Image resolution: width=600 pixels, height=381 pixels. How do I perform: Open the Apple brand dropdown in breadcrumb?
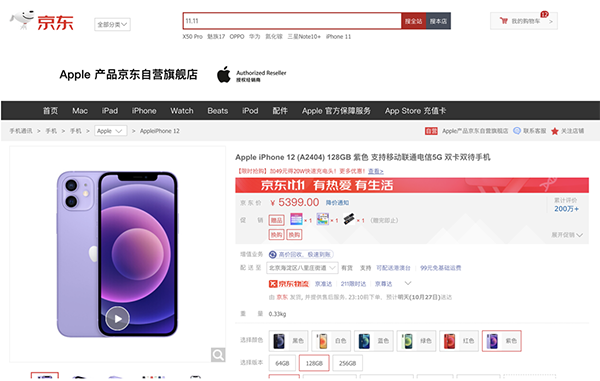point(110,131)
